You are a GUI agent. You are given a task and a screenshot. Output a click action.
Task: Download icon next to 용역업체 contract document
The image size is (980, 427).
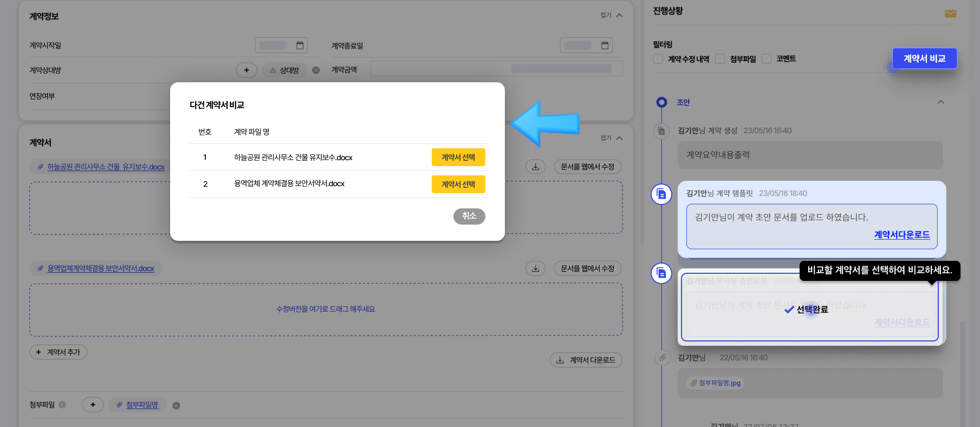pyautogui.click(x=535, y=268)
